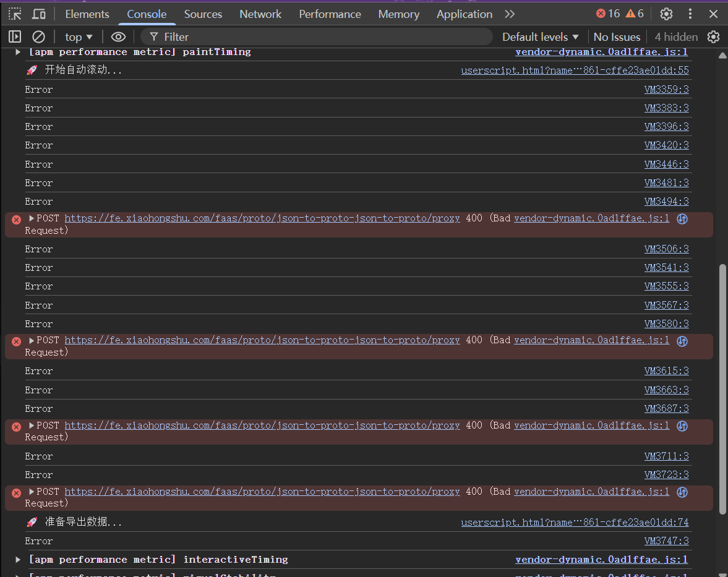The width and height of the screenshot is (728, 577).
Task: Open DevTools main settings gear
Action: coord(666,14)
